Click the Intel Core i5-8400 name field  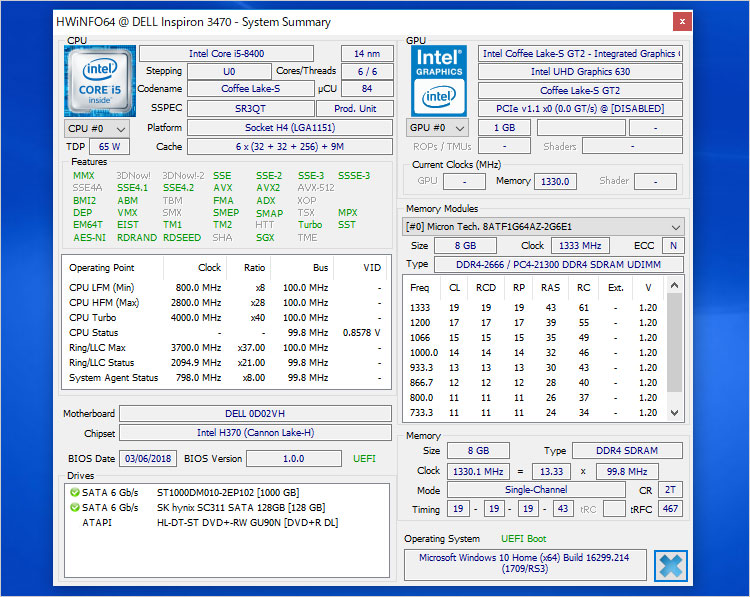point(226,54)
